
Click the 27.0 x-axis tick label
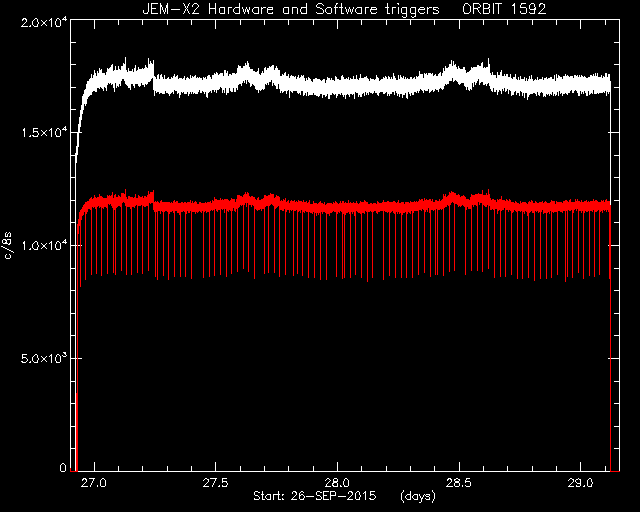pyautogui.click(x=94, y=483)
